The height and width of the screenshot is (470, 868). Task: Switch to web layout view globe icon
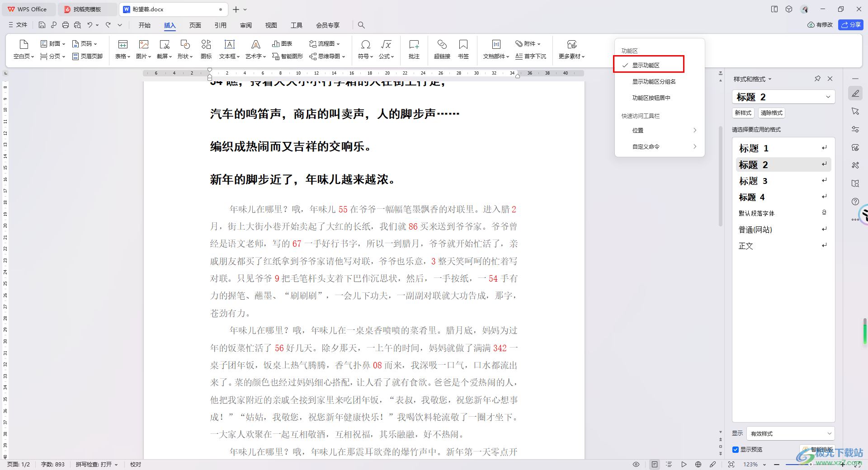(698, 464)
